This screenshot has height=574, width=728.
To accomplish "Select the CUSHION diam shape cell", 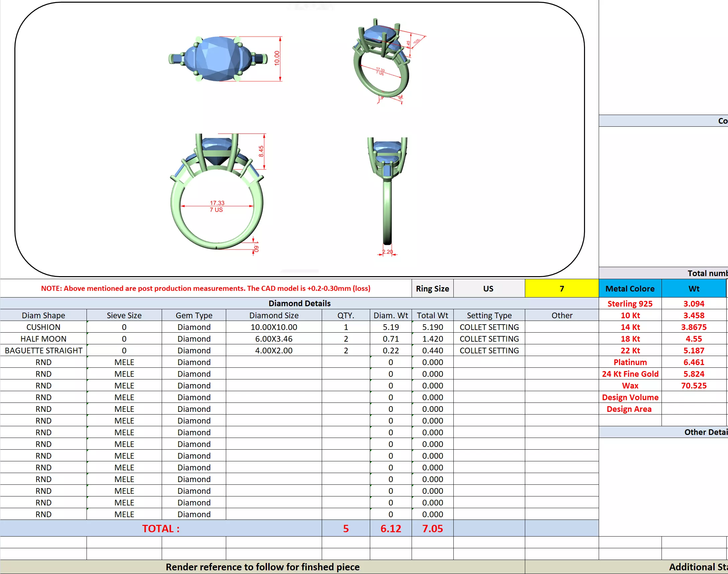I will coord(43,327).
